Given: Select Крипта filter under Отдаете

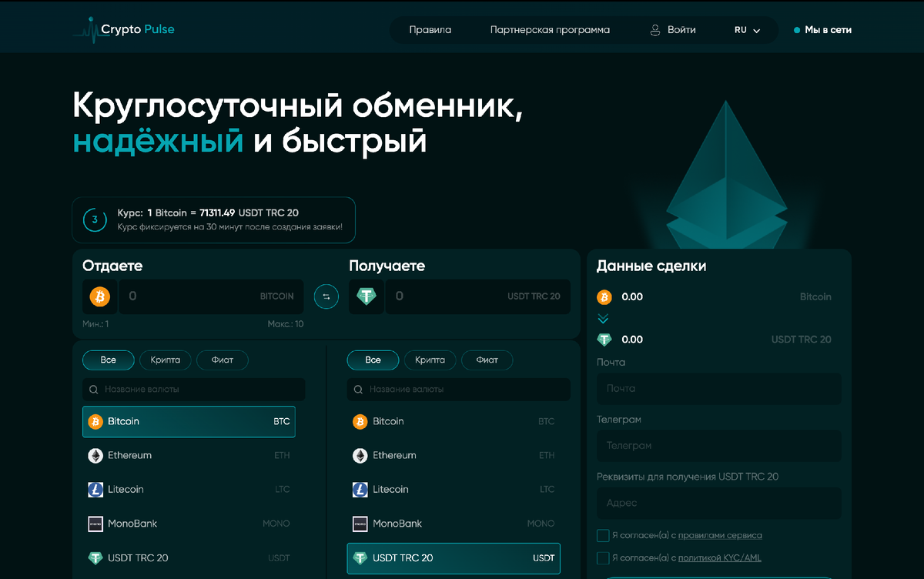Looking at the screenshot, I should (166, 360).
